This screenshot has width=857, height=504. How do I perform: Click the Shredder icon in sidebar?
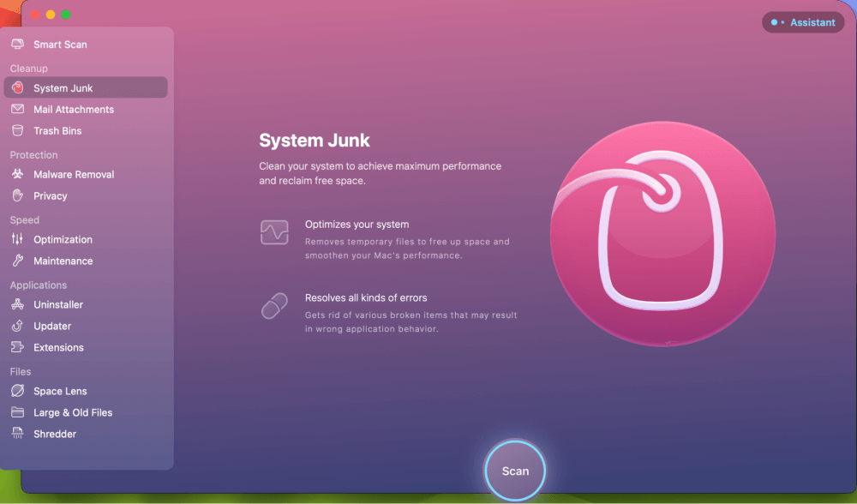[17, 434]
